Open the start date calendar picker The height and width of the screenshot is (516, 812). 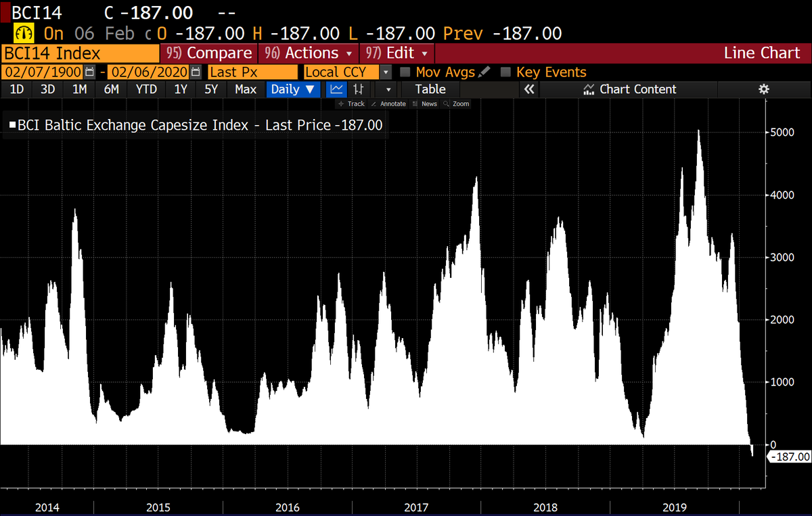click(x=89, y=72)
